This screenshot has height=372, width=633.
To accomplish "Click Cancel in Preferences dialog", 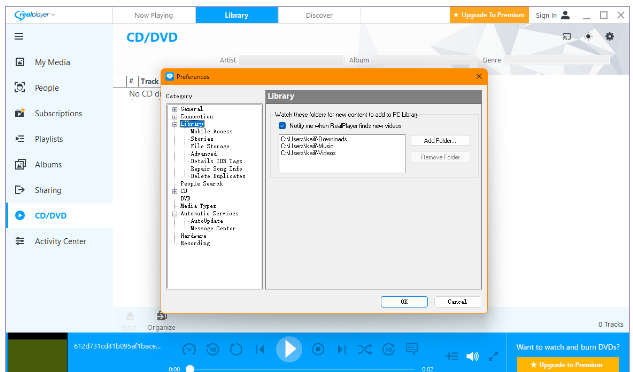I will pos(457,302).
